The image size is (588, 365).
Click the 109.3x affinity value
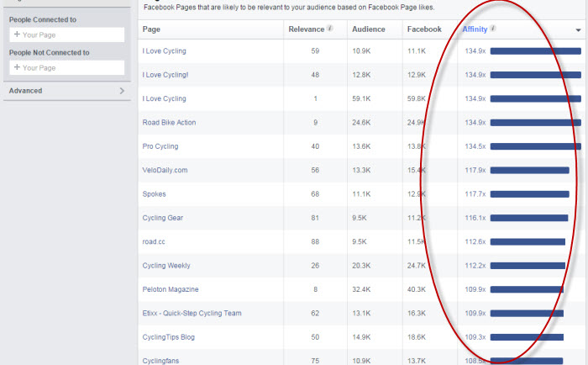click(x=475, y=337)
